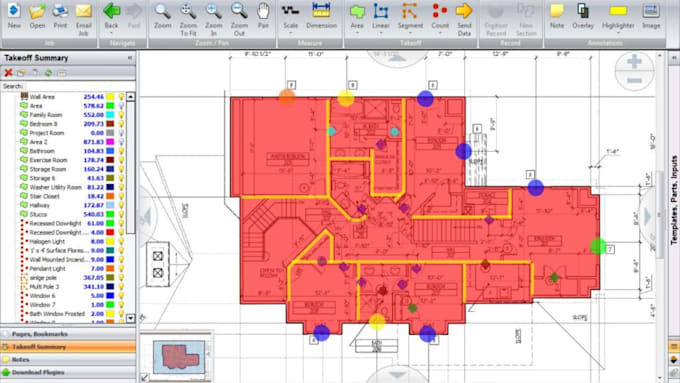Open a job file with the Open icon
680x383 pixels.
coord(37,16)
